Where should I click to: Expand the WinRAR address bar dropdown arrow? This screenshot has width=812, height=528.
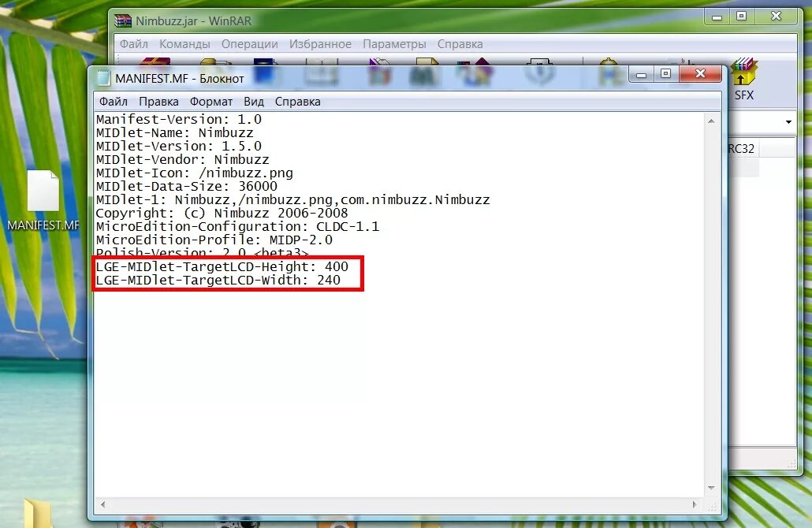click(x=788, y=122)
